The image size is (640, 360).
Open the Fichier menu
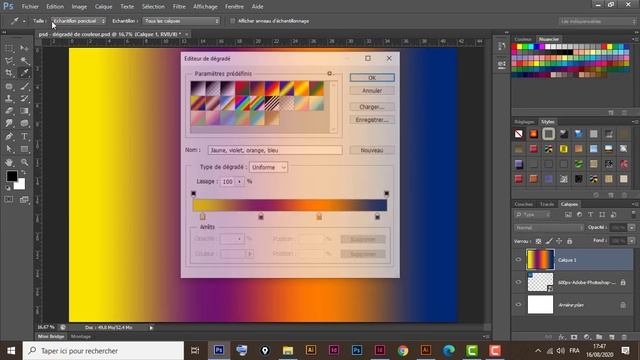point(30,7)
